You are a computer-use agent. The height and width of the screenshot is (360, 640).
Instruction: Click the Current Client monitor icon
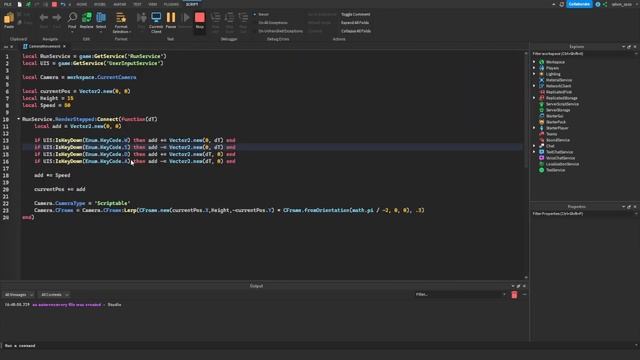coord(156,17)
